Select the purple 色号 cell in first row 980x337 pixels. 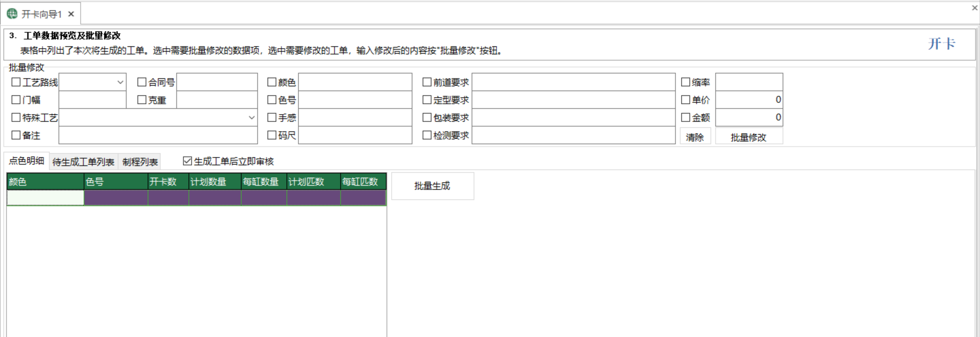pyautogui.click(x=116, y=198)
